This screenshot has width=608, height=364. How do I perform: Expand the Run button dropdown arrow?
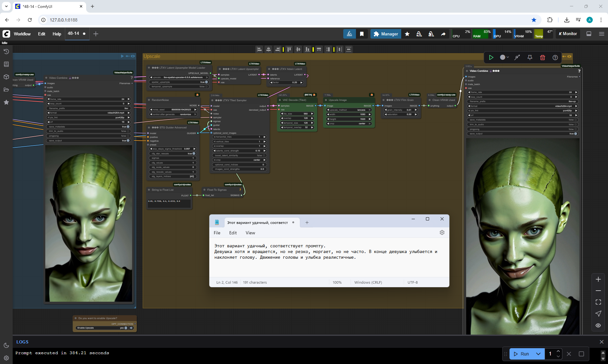coord(538,354)
